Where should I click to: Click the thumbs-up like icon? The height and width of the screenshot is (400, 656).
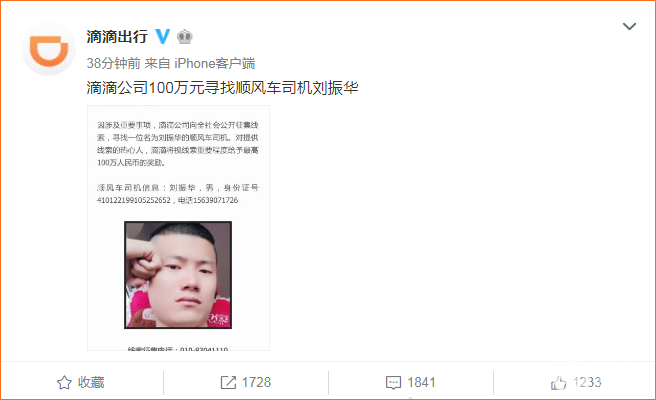(559, 382)
